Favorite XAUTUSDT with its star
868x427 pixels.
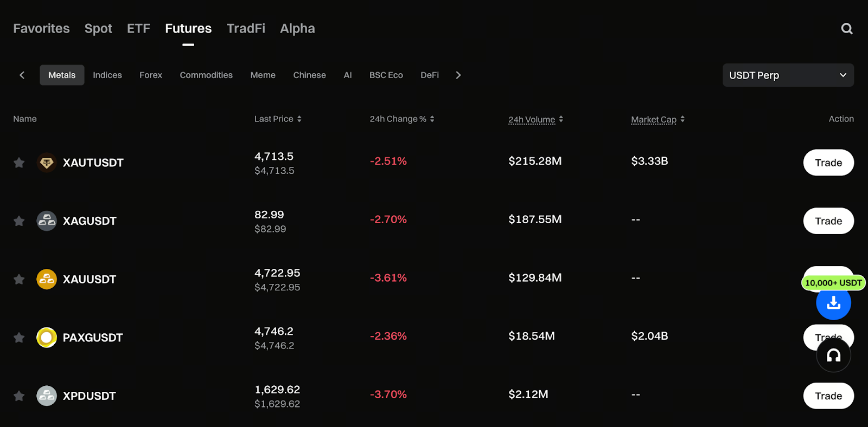(x=19, y=163)
